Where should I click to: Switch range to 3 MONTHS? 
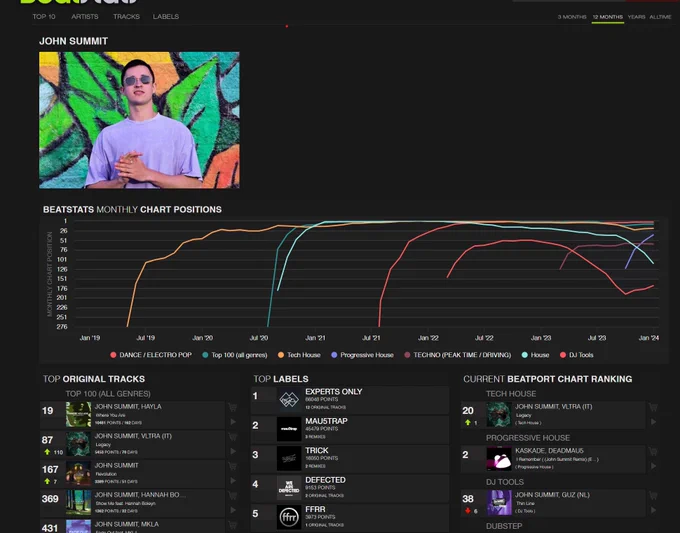coord(572,17)
